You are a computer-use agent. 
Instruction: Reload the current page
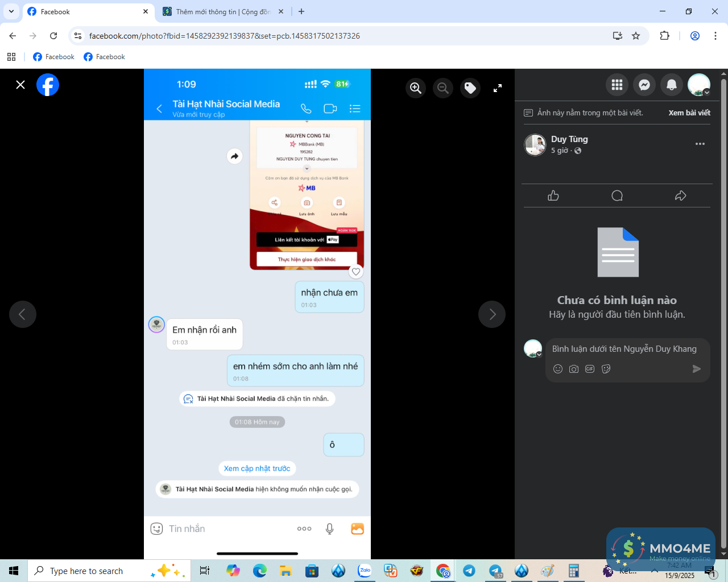point(53,36)
